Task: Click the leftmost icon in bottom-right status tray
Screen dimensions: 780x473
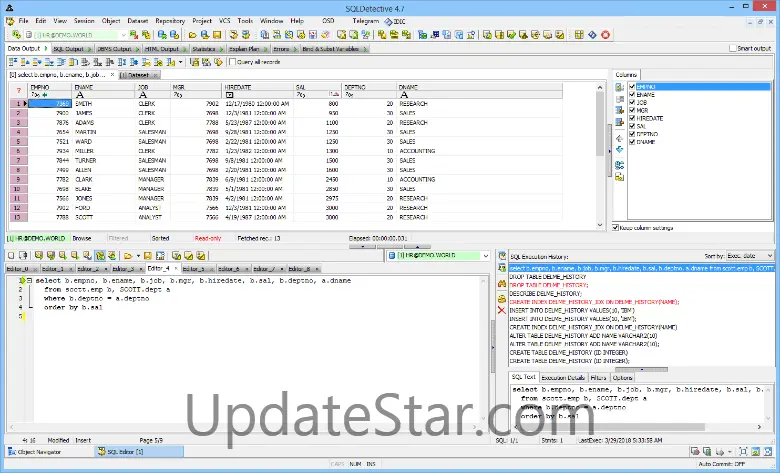Action: 695,452
